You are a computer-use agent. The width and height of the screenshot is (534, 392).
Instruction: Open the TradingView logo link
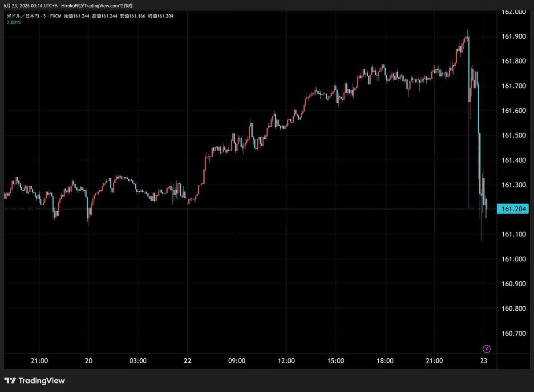coord(35,380)
